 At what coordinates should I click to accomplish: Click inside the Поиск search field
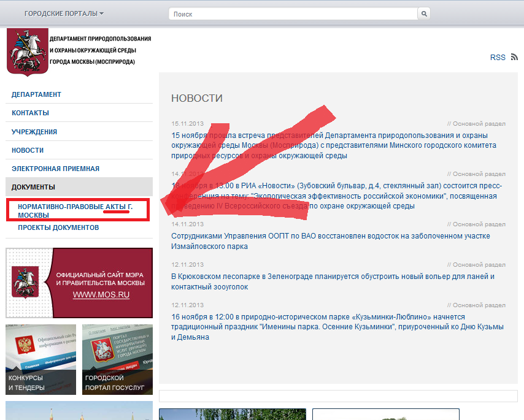[293, 13]
